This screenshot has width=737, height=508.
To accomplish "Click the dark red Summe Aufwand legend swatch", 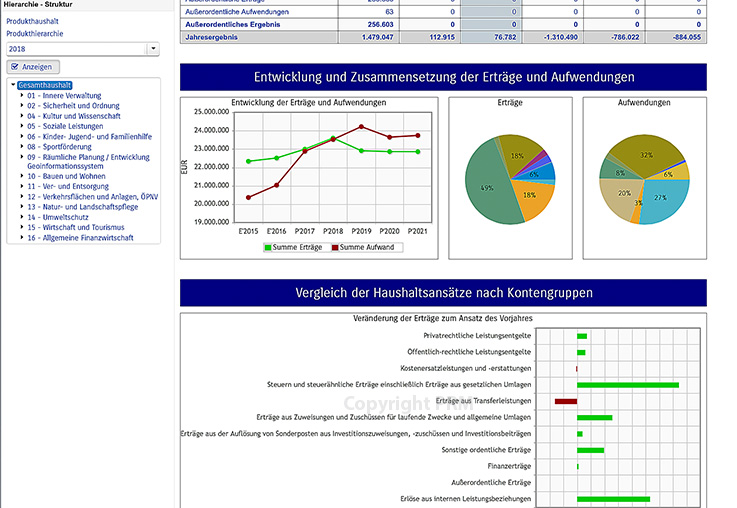I will point(334,247).
